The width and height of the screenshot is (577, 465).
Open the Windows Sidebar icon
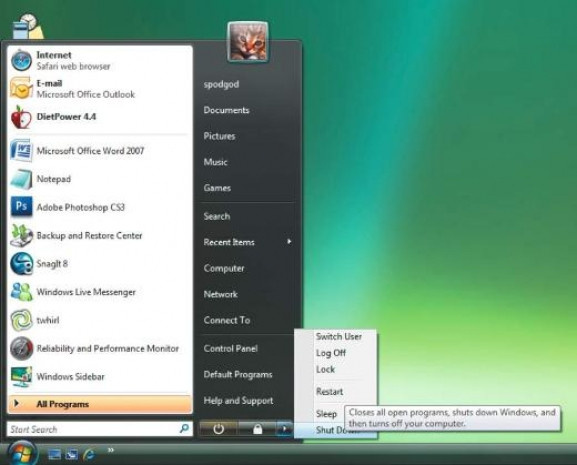(x=21, y=377)
